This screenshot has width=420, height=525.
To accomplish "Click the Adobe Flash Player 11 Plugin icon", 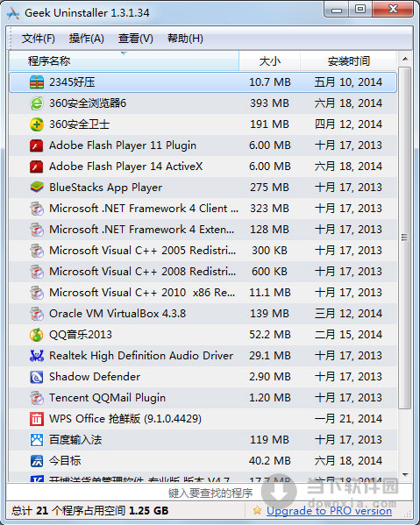I will click(x=37, y=145).
